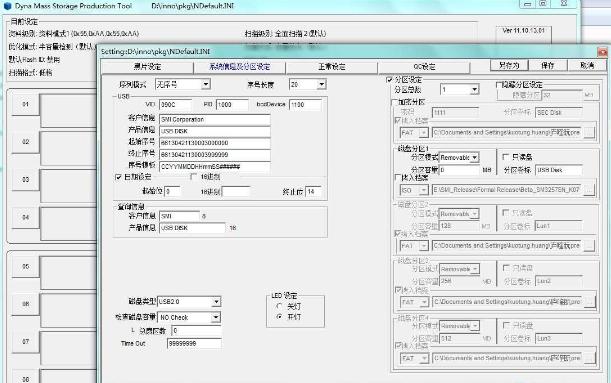The height and width of the screenshot is (383, 611).
Task: Expand the ISO file type dropdown
Action: [424, 190]
